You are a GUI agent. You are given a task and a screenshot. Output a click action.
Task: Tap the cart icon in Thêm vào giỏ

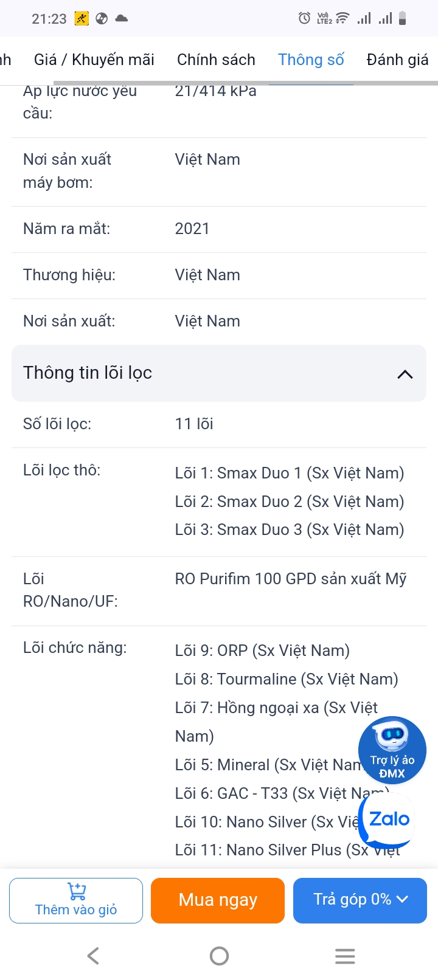pyautogui.click(x=77, y=891)
